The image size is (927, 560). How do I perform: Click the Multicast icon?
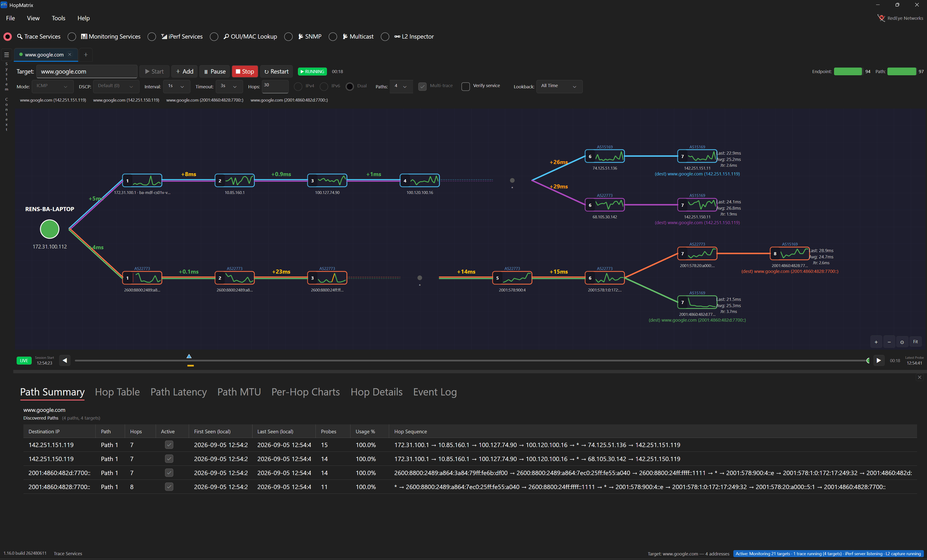tap(345, 37)
